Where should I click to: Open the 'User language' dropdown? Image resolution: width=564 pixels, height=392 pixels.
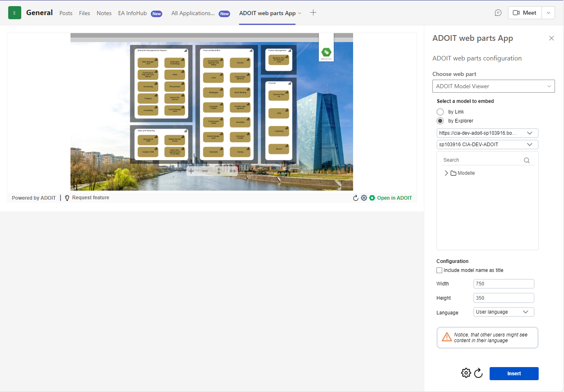(x=504, y=312)
